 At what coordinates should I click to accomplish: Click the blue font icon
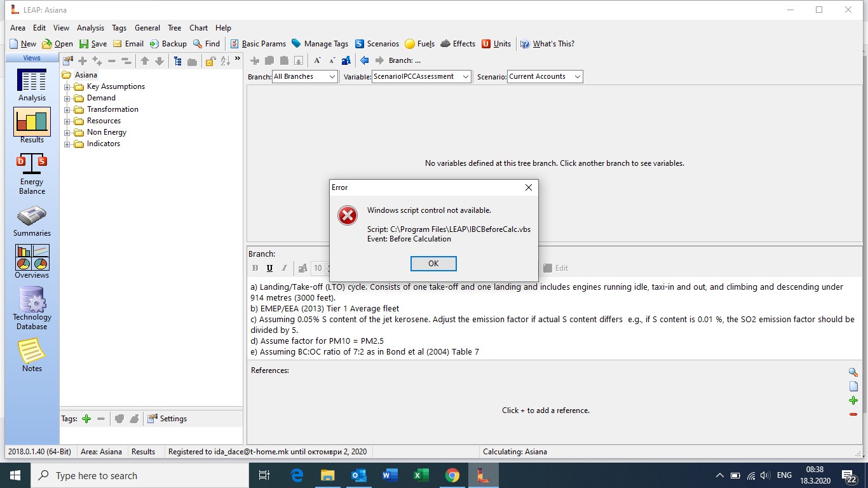coord(346,60)
